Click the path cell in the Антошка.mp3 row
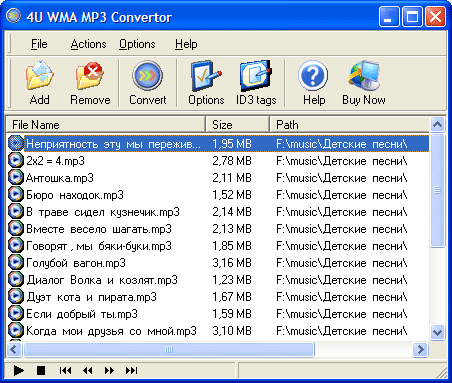 click(342, 178)
